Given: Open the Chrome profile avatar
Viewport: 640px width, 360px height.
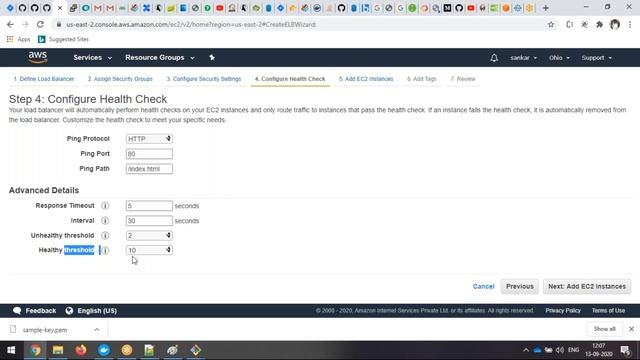Looking at the screenshot, I should point(615,24).
